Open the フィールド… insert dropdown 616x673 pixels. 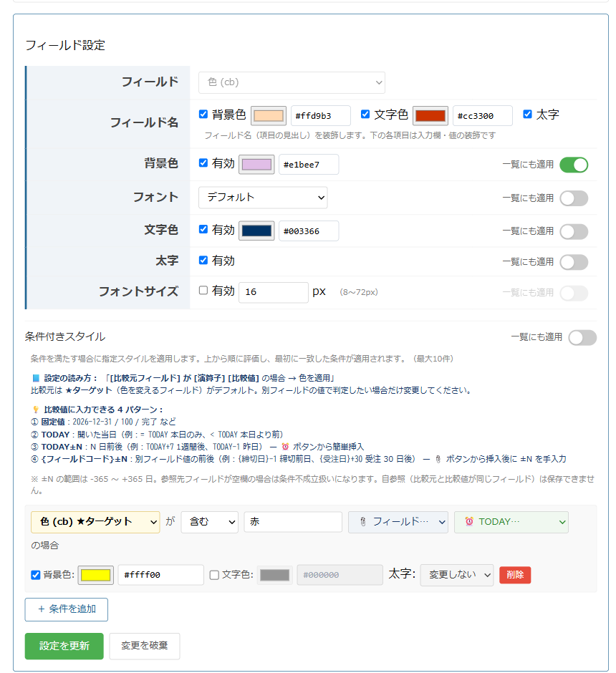point(398,522)
